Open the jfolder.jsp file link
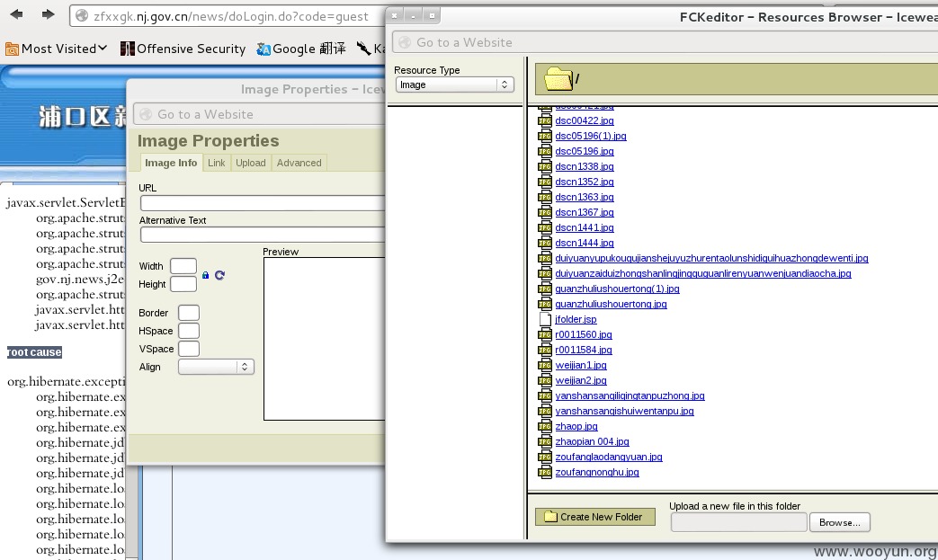 (576, 319)
